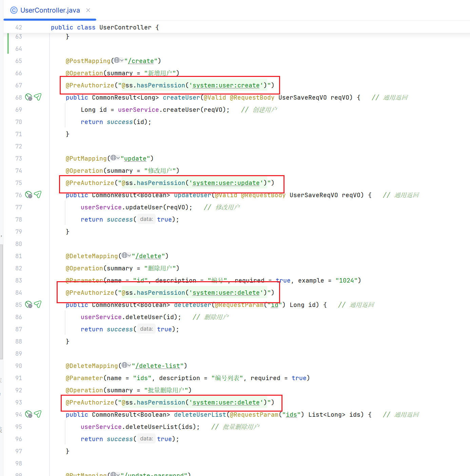Click the endpoint globe gutter icon on line 68
Image resolution: width=470 pixels, height=476 pixels.
pos(29,98)
